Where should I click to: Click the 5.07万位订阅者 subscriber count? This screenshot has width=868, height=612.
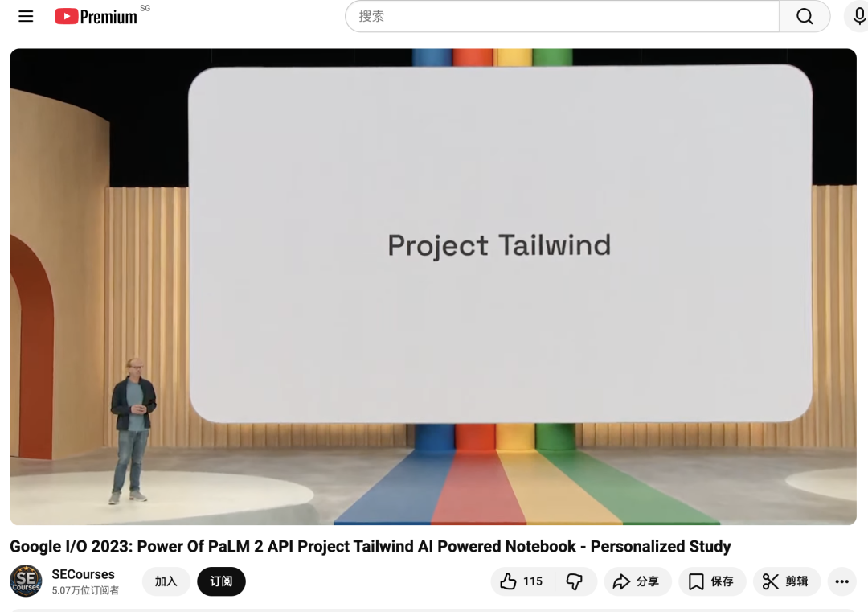coord(85,590)
